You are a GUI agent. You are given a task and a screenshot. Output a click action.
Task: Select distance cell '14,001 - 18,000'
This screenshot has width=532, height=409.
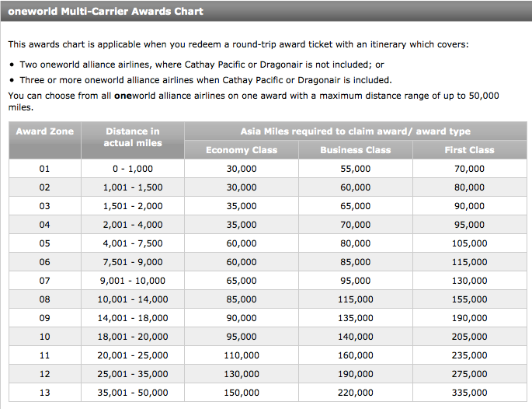133,318
